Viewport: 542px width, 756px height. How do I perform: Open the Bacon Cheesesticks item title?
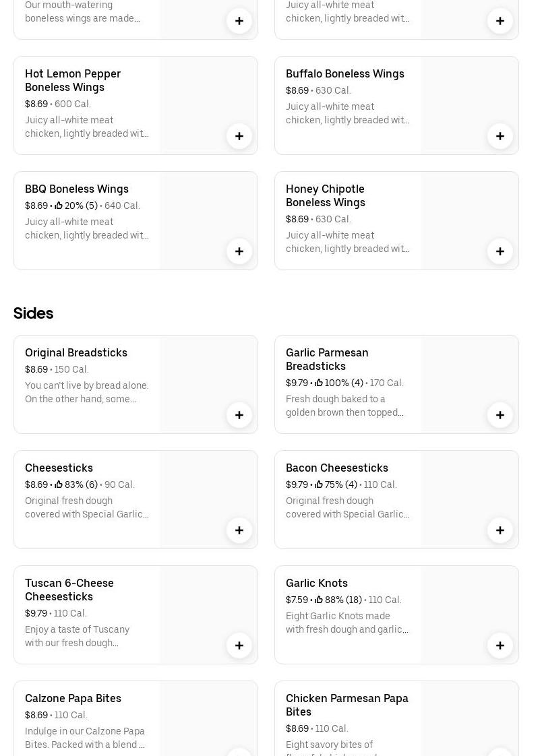[336, 468]
